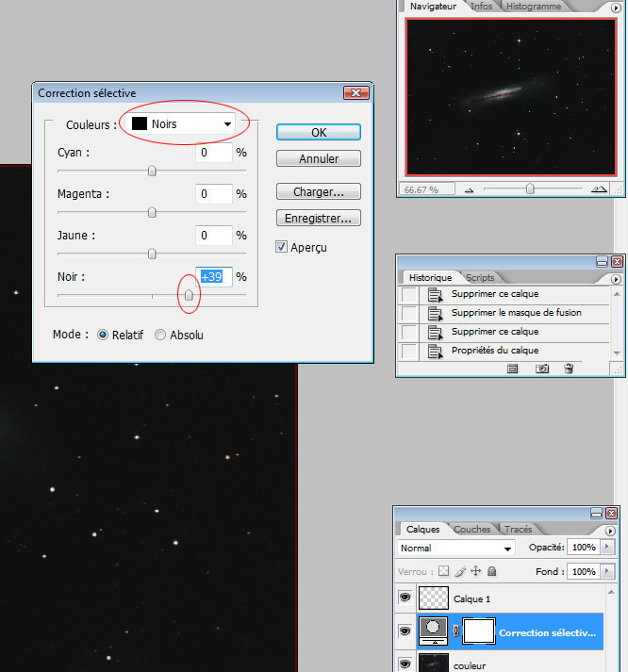Click the navigator zoom in large mountains icon

(599, 189)
